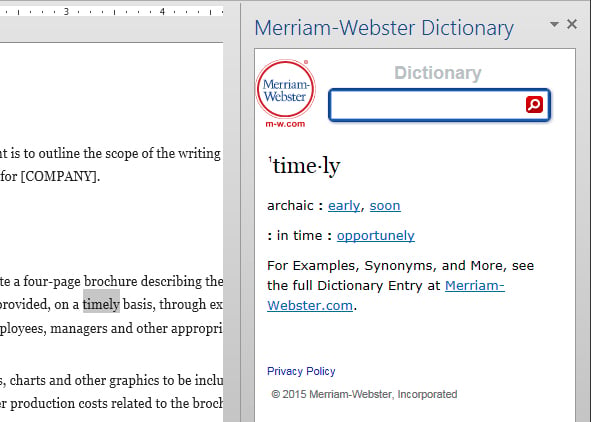The width and height of the screenshot is (591, 422).
Task: Close the Merriam-Webster Dictionary pane
Action: point(572,24)
